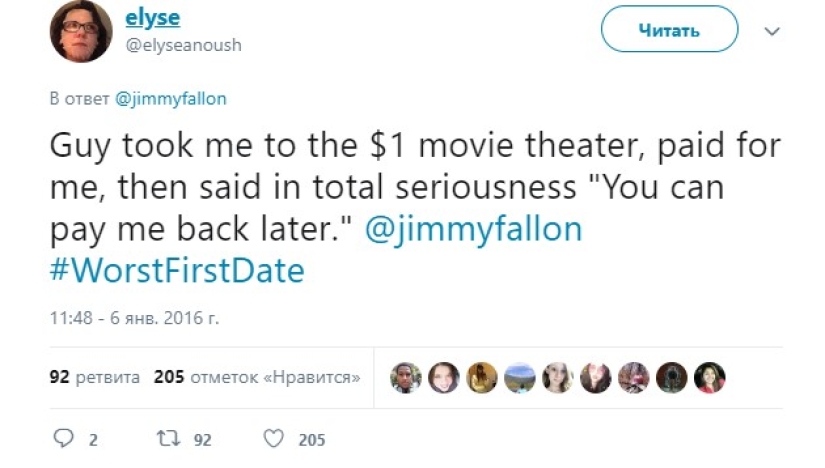Click the last liker avatar in the row
This screenshot has height=468, width=825.
[x=709, y=378]
